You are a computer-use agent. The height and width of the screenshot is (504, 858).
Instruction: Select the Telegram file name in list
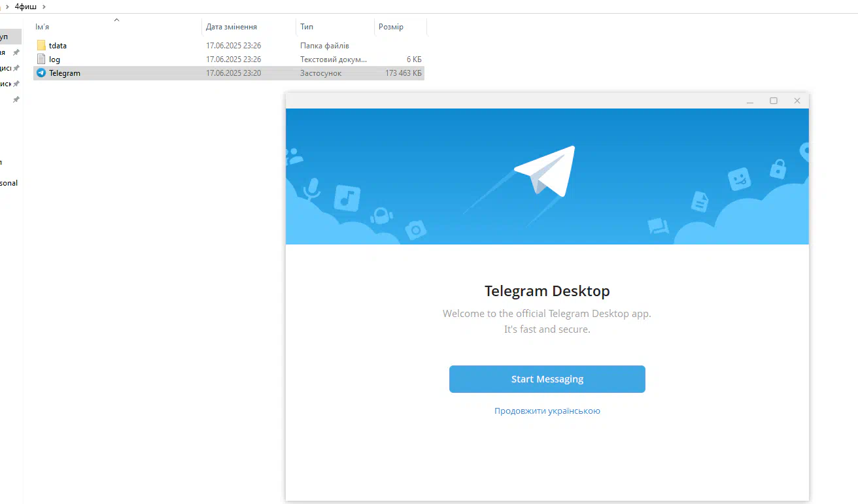(65, 73)
